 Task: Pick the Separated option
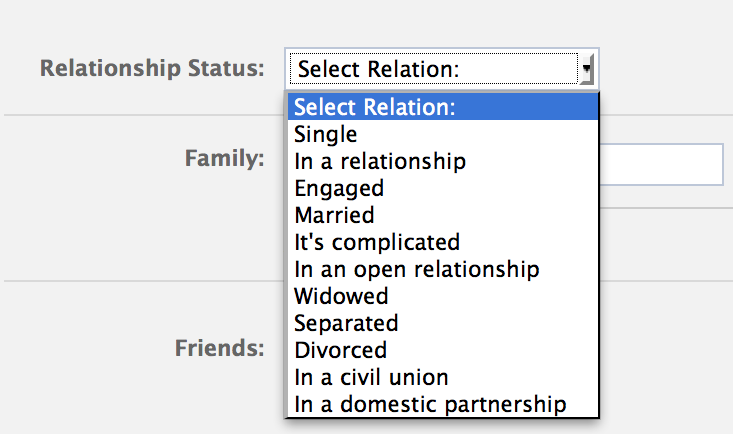346,323
